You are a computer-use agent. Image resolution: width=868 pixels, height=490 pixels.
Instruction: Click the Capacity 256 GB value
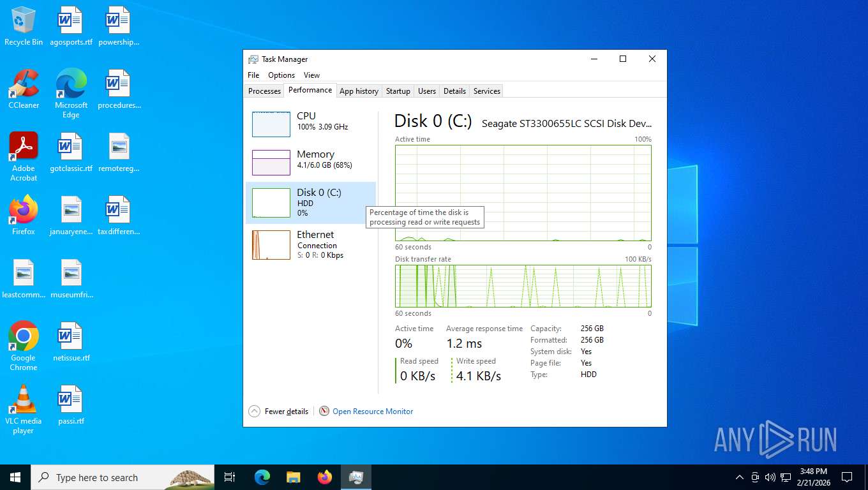[592, 329]
